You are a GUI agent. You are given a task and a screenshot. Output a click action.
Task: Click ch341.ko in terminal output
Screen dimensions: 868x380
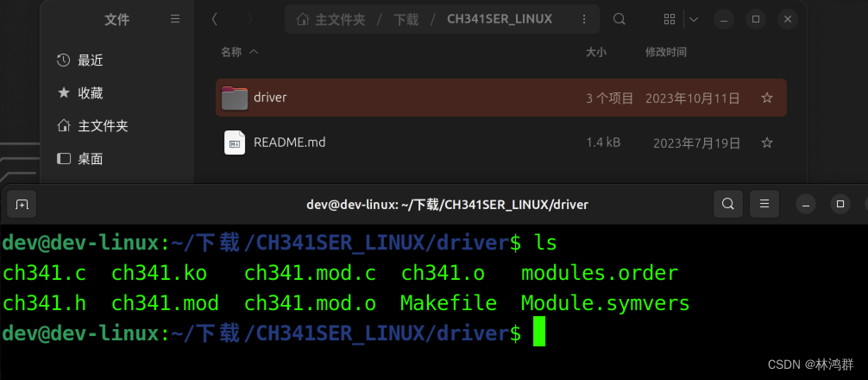point(160,273)
